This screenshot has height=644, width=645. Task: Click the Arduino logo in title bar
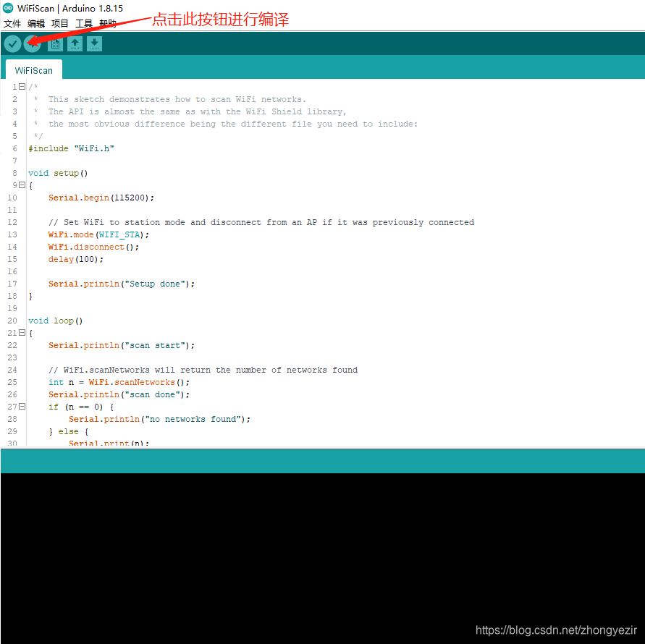pyautogui.click(x=8, y=8)
